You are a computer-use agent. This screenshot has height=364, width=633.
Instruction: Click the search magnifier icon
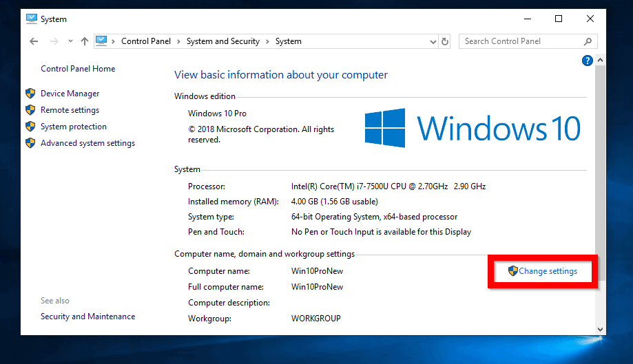pos(588,41)
